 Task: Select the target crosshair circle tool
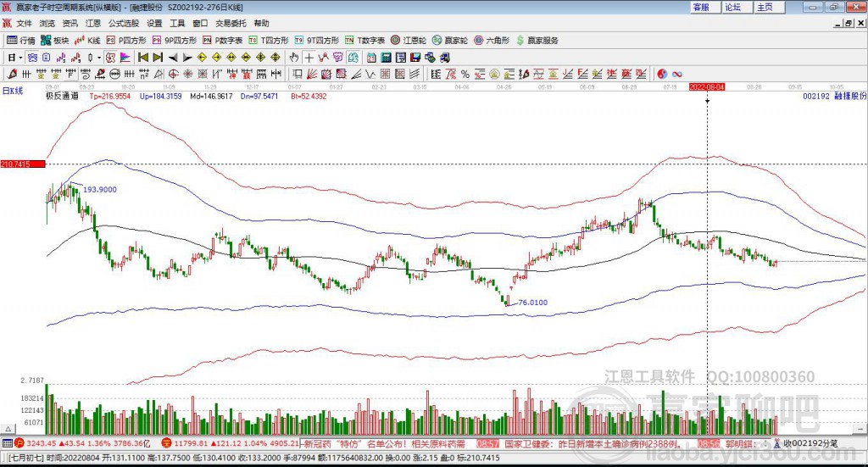point(173,74)
